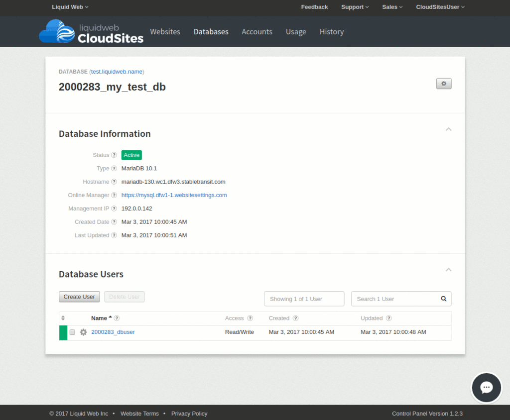Go to the History tab

click(331, 32)
